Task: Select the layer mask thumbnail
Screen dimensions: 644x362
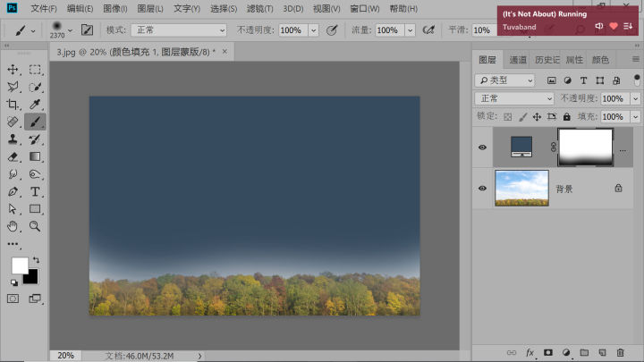Action: 585,147
